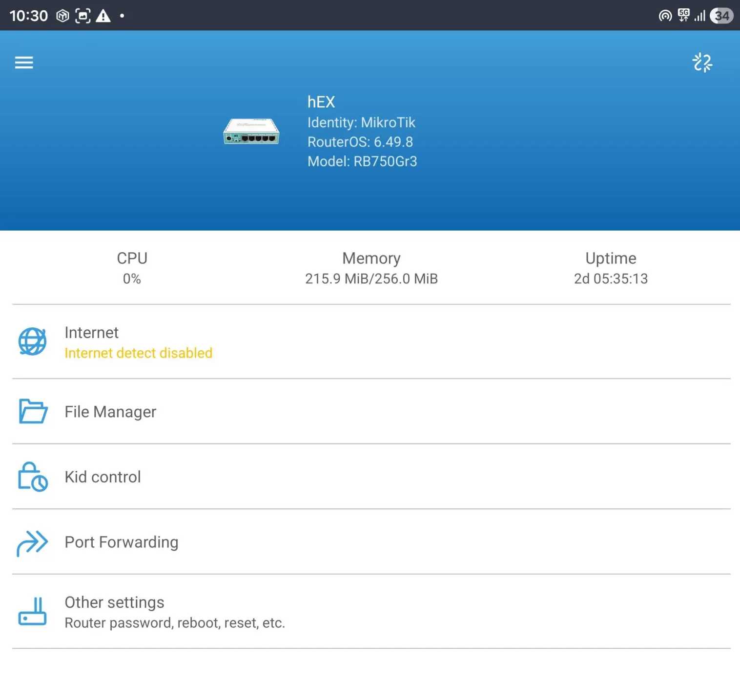Image resolution: width=740 pixels, height=700 pixels.
Task: Tap the CPU 0% value
Action: (x=132, y=279)
